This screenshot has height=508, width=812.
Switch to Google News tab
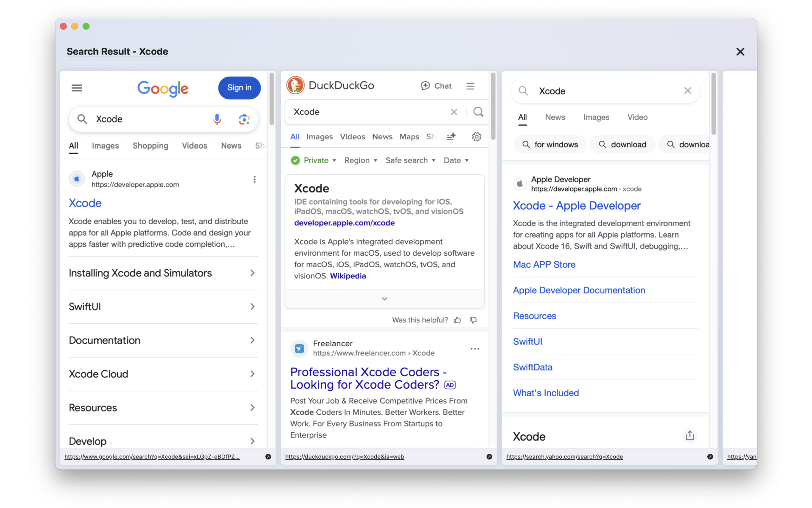(x=231, y=145)
